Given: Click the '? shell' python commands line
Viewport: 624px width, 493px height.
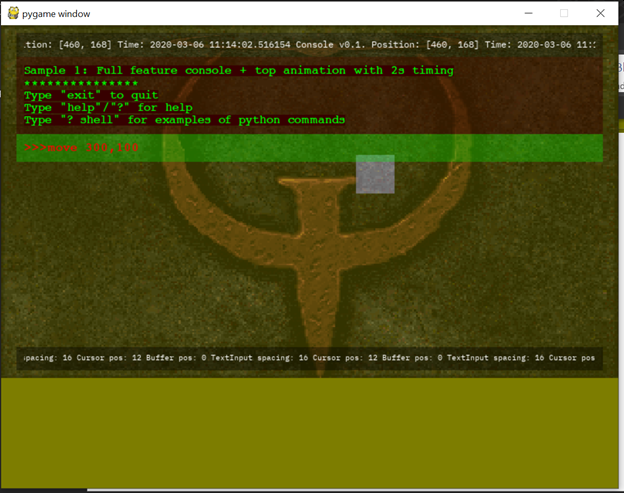Looking at the screenshot, I should [x=185, y=120].
